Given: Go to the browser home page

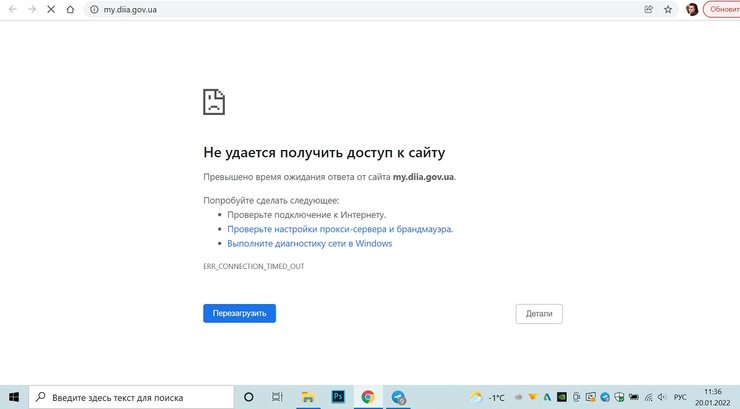Looking at the screenshot, I should 70,9.
